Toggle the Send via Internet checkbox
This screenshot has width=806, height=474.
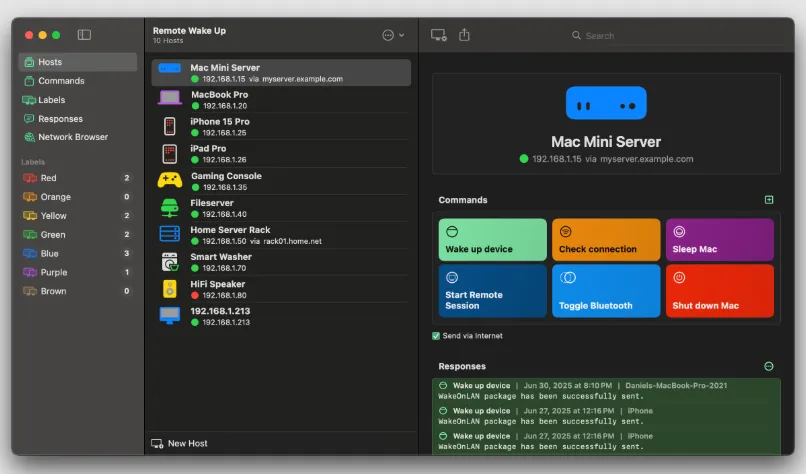436,336
